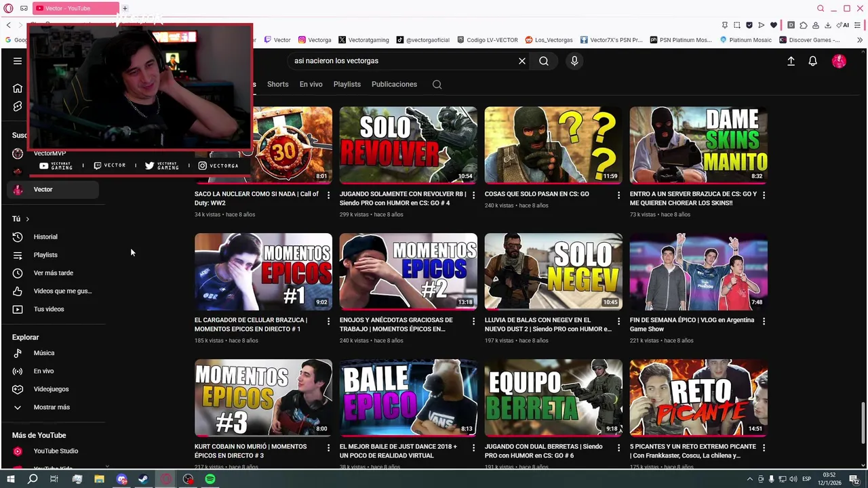
Task: Switch to the Shorts channel tab
Action: [x=278, y=85]
